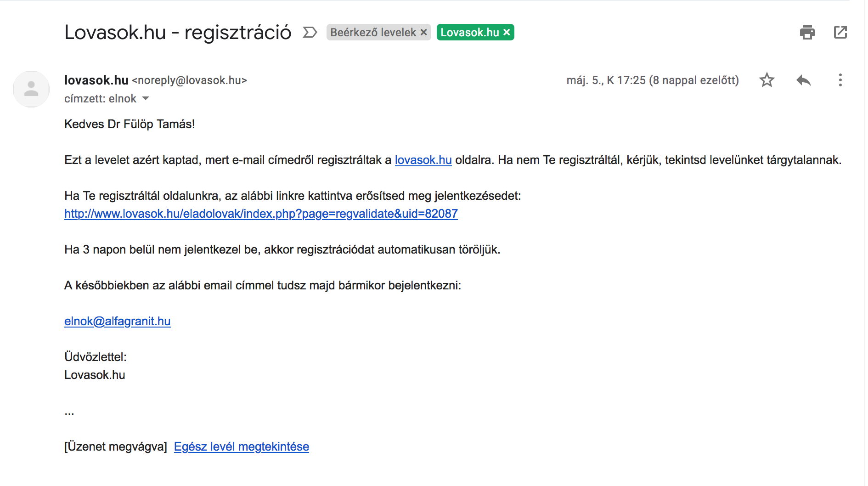This screenshot has height=486, width=868.
Task: Click the trimmed content ellipsis
Action: tap(69, 414)
